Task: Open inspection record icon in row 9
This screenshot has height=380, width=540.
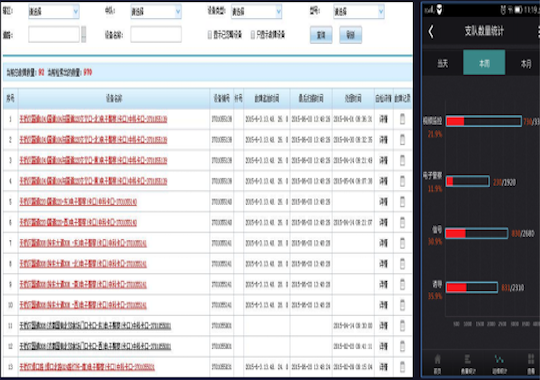Action: point(402,285)
